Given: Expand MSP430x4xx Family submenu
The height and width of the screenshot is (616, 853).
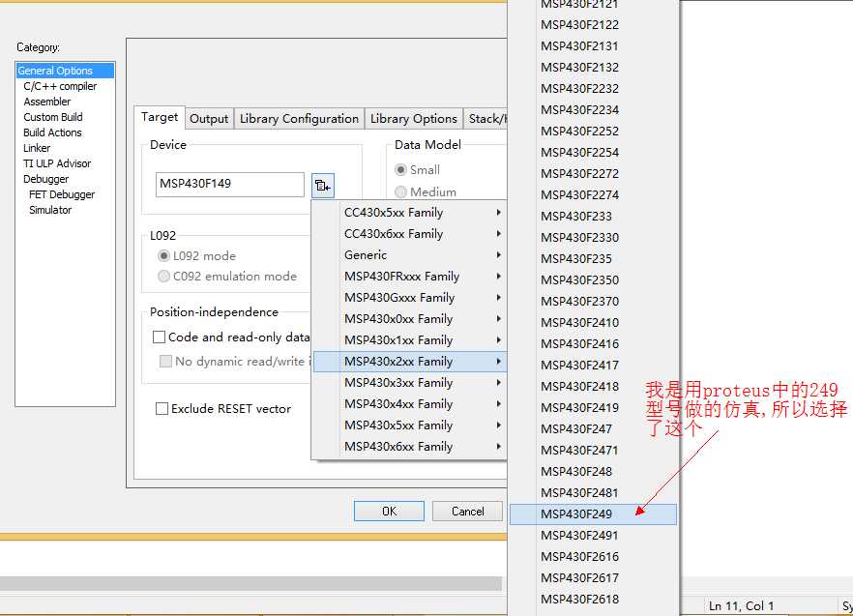Looking at the screenshot, I should [410, 404].
